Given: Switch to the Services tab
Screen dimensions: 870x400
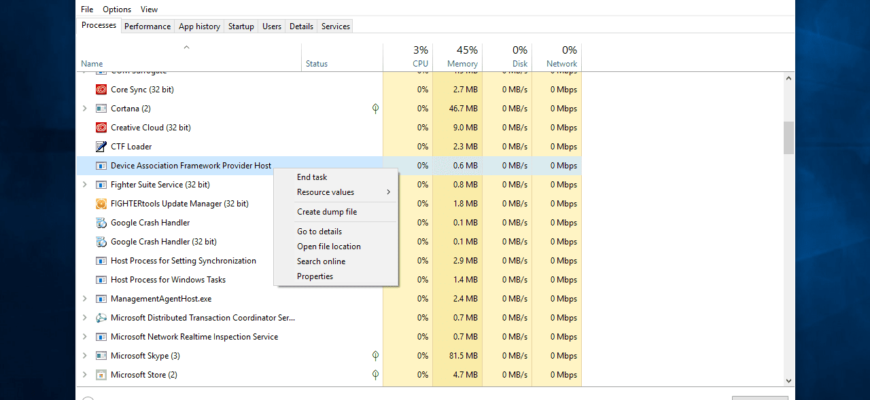Looking at the screenshot, I should click(336, 26).
